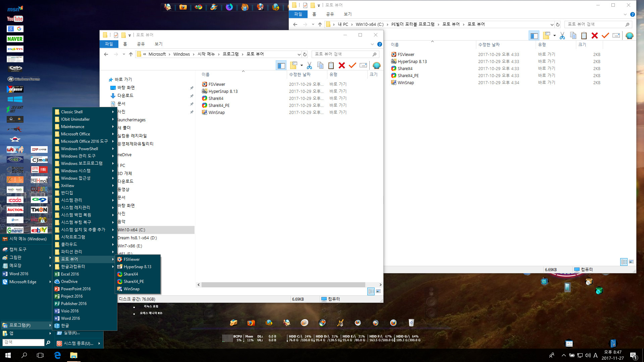644x362 pixels.
Task: Click properties checkbox icon in front Explorer title bar
Action: [x=116, y=35]
